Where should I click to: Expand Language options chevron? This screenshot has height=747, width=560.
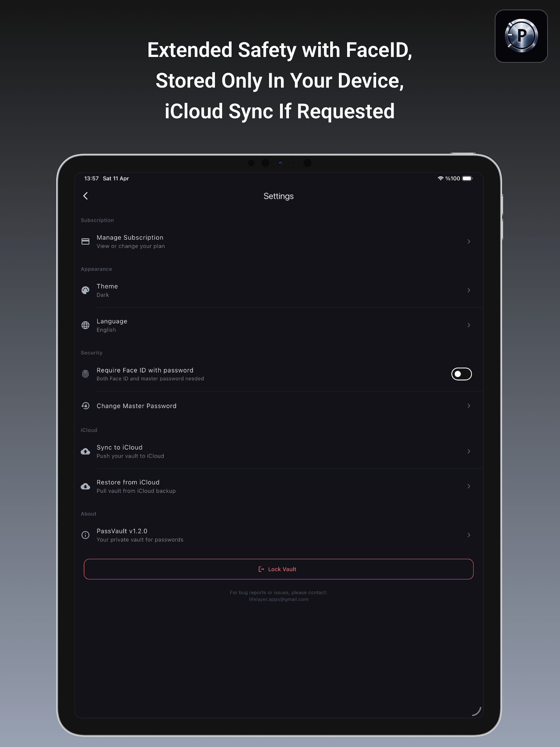469,325
